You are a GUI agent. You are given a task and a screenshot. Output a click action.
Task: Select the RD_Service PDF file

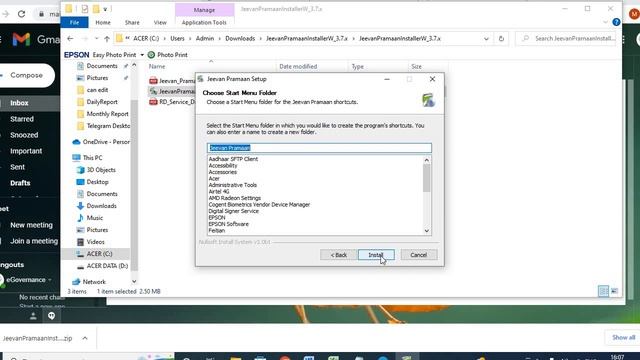tap(172, 102)
